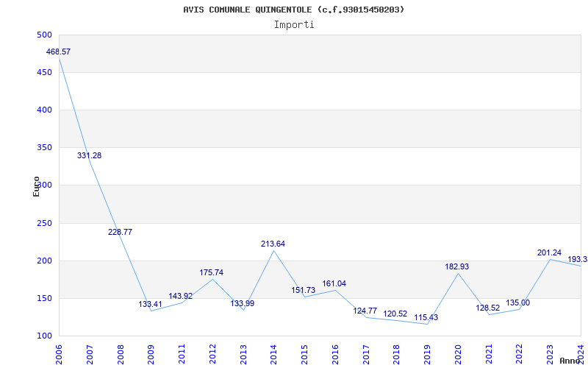Click year 2019 on x-axis
Viewport: 588px width, 368px height.
click(x=427, y=355)
